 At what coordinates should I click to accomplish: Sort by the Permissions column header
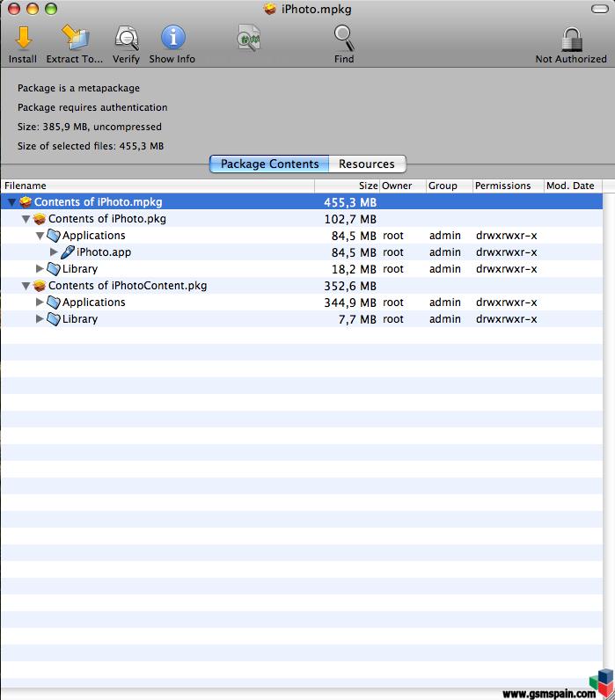(509, 186)
